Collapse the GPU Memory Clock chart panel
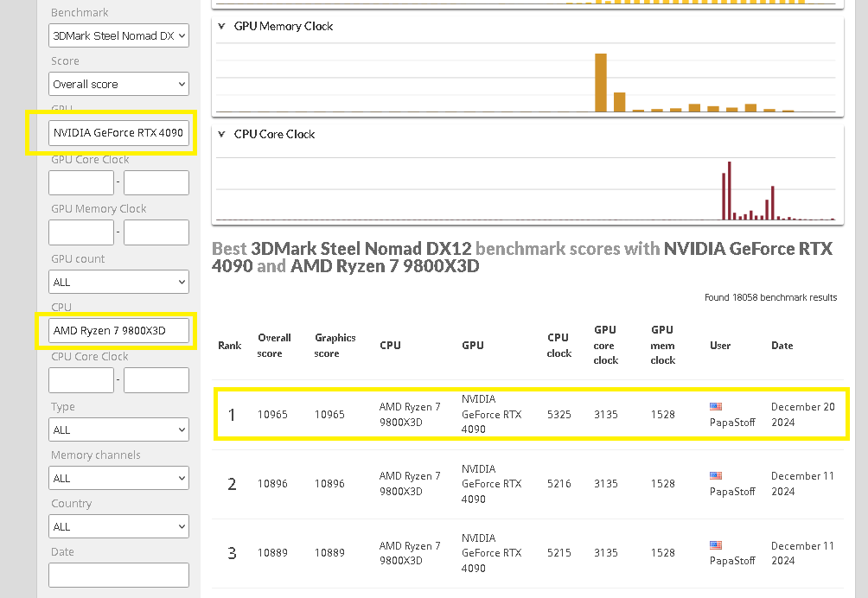Screen dimensions: 868x598 pyautogui.click(x=221, y=26)
